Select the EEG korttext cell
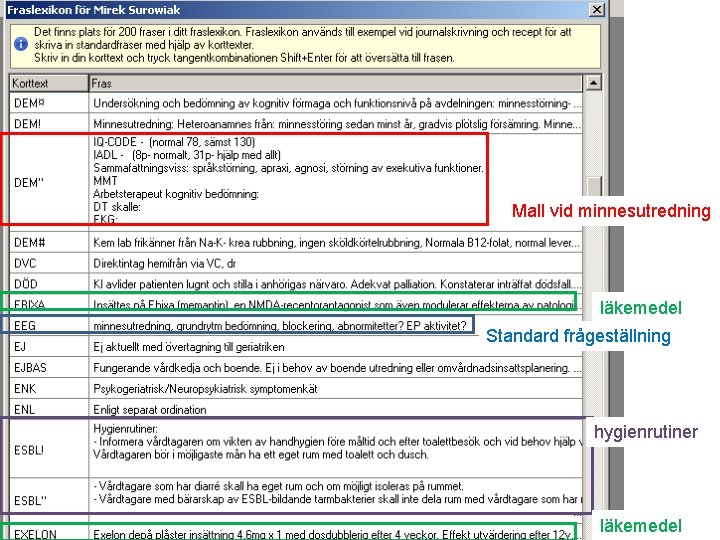Image resolution: width=720 pixels, height=540 pixels. 49,326
